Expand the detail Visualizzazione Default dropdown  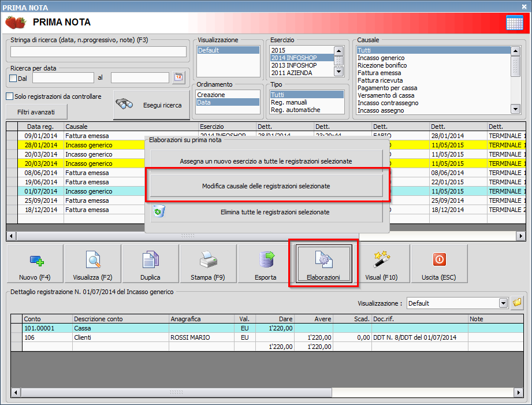pyautogui.click(x=503, y=303)
